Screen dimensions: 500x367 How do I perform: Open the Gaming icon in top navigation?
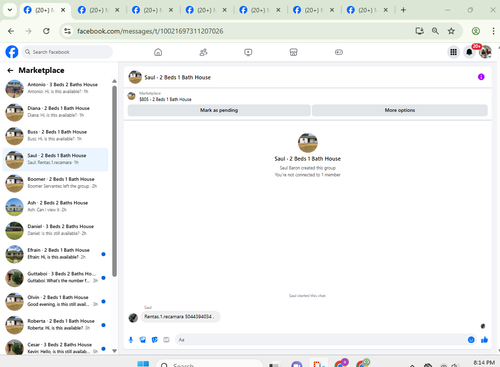339,52
